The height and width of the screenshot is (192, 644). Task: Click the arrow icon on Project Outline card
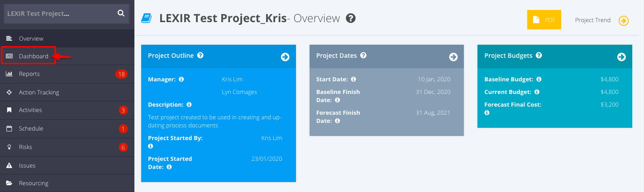pyautogui.click(x=285, y=57)
